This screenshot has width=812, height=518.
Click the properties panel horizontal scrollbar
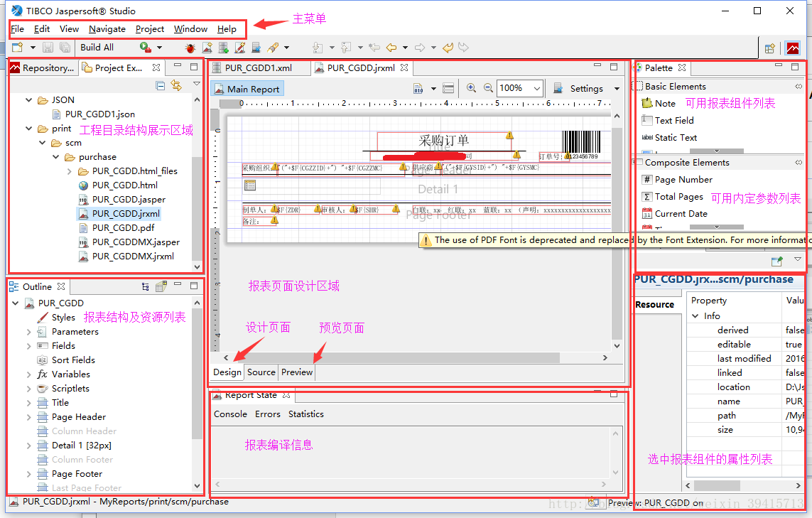pyautogui.click(x=718, y=485)
